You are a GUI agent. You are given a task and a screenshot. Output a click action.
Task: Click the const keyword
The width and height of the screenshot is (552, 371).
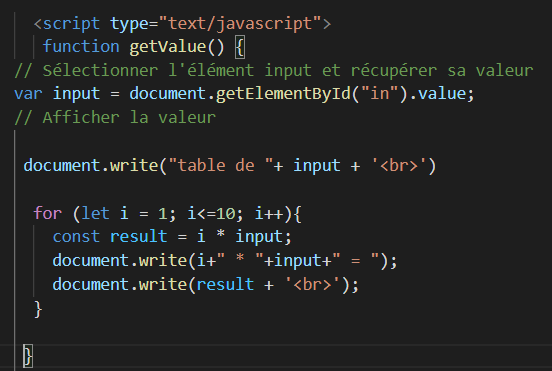click(x=76, y=237)
